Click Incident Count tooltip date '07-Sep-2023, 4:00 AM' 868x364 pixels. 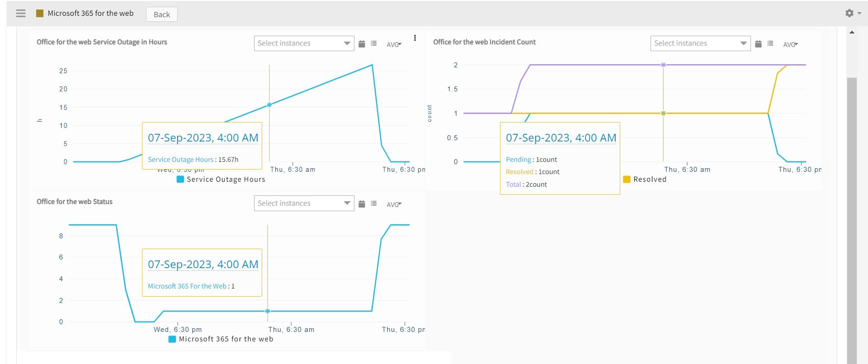[561, 138]
